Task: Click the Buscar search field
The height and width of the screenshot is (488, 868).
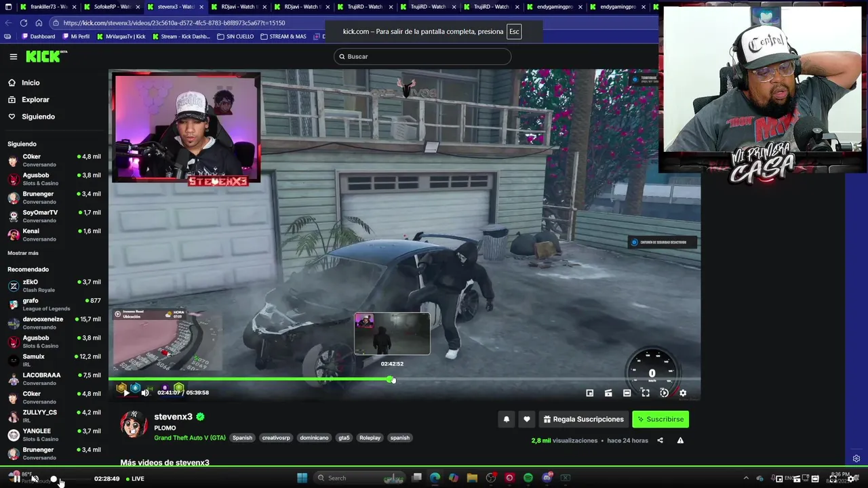Action: [422, 56]
